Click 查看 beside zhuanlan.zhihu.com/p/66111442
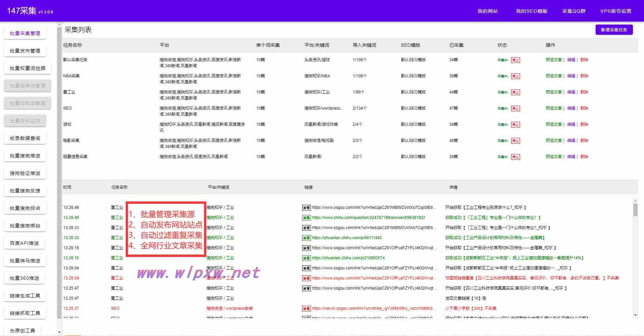Image resolution: width=644 pixels, height=336 pixels. 306,238
